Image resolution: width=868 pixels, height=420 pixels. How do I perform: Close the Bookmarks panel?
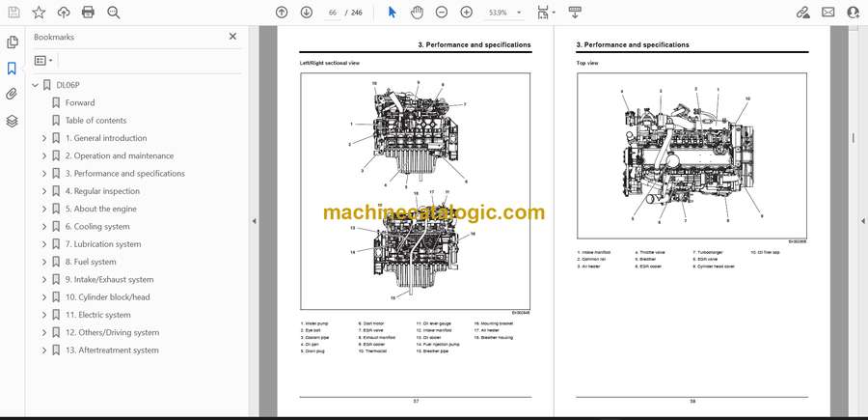(x=232, y=37)
